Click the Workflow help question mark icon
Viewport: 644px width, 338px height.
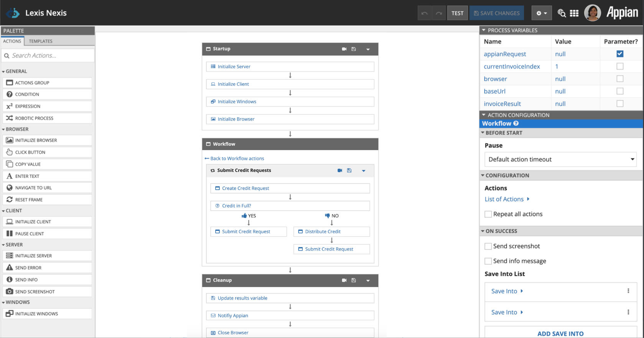[516, 123]
